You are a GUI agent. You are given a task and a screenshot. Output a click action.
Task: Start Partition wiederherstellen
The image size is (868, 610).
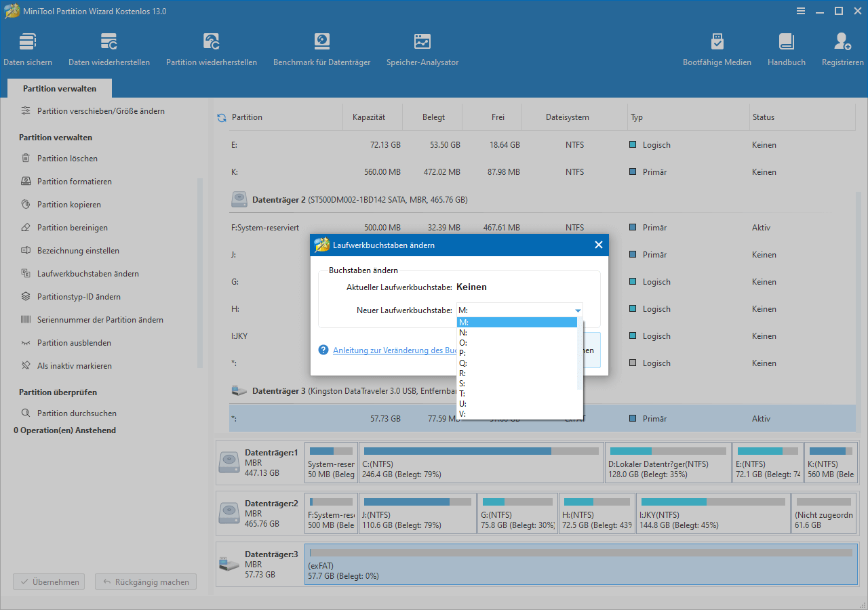pos(210,47)
